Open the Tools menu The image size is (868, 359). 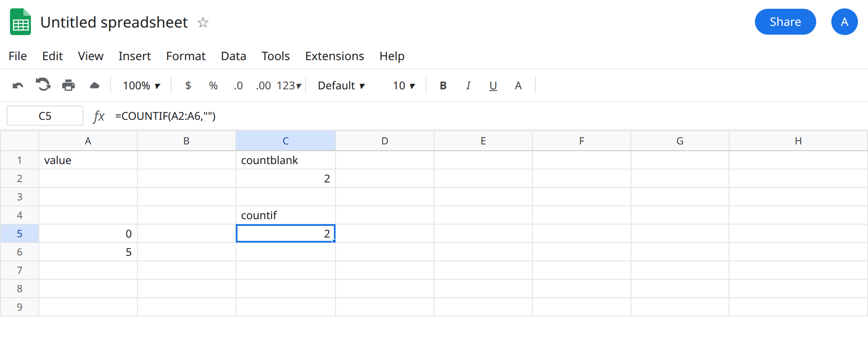tap(275, 56)
